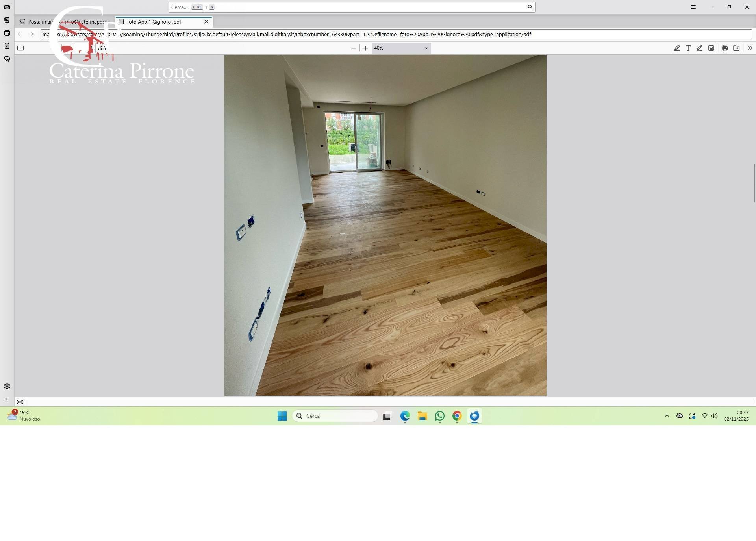Click the Cerca global search field
Screen dimensions: 756x541
coord(350,7)
